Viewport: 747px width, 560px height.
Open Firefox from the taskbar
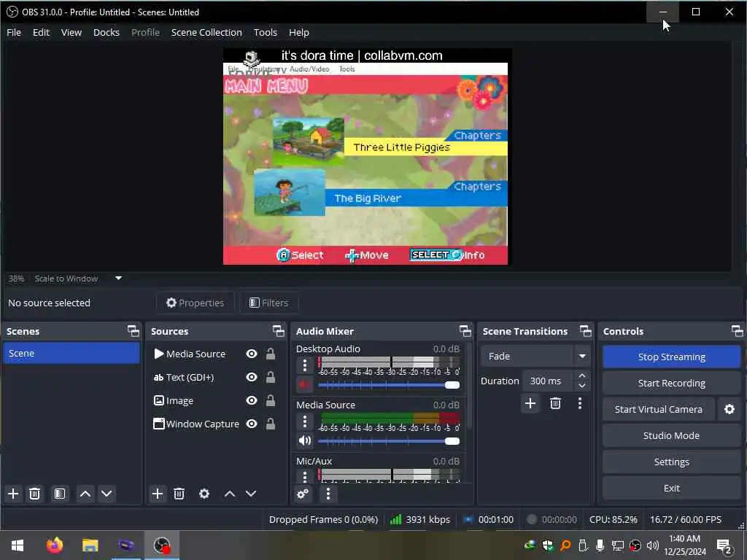(x=54, y=545)
